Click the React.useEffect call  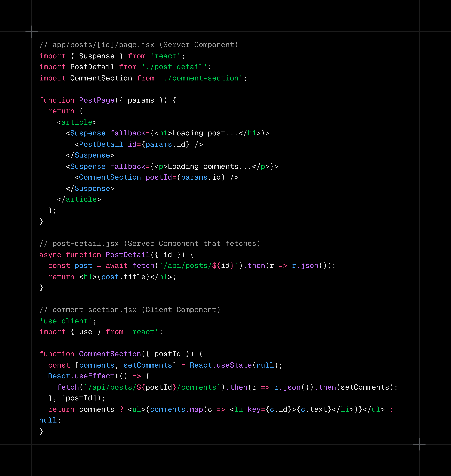pos(81,376)
